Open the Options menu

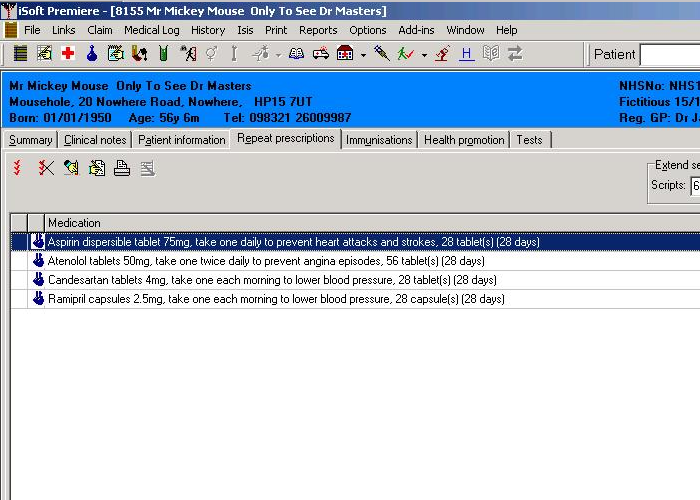pos(368,30)
